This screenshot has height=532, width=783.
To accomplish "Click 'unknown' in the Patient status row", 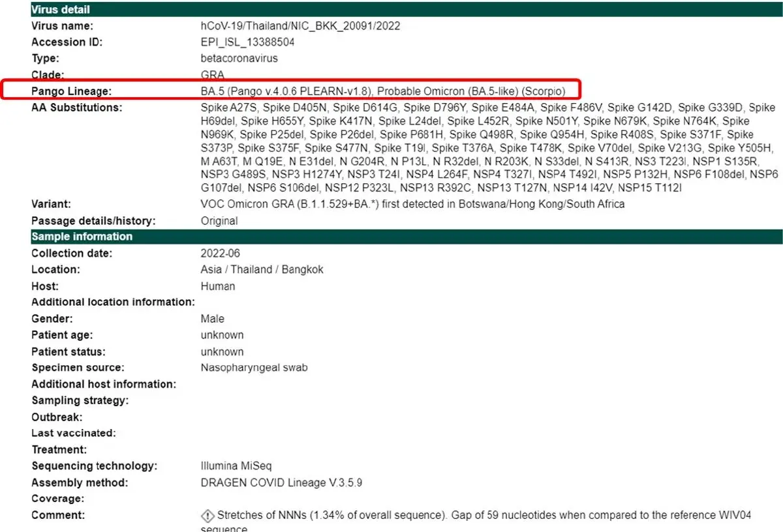I will pyautogui.click(x=222, y=351).
